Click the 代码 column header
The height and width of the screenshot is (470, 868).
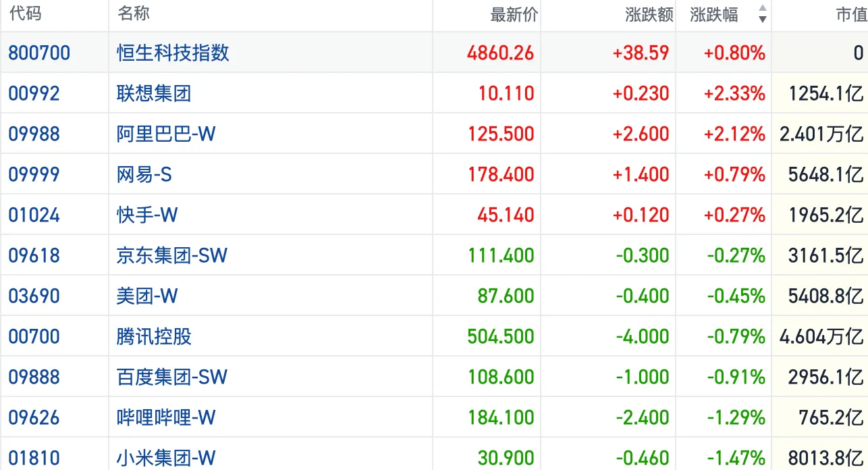[x=24, y=14]
